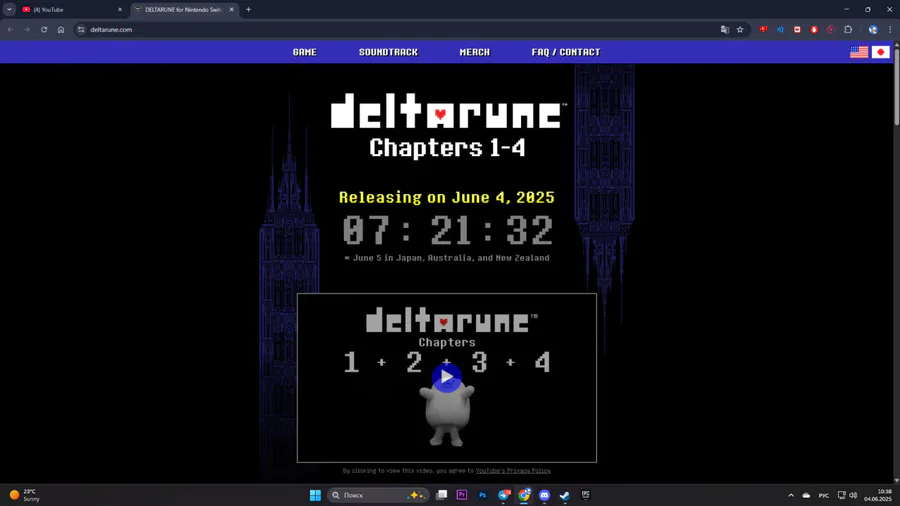Open OneDrive cloud tray icon

pyautogui.click(x=806, y=495)
